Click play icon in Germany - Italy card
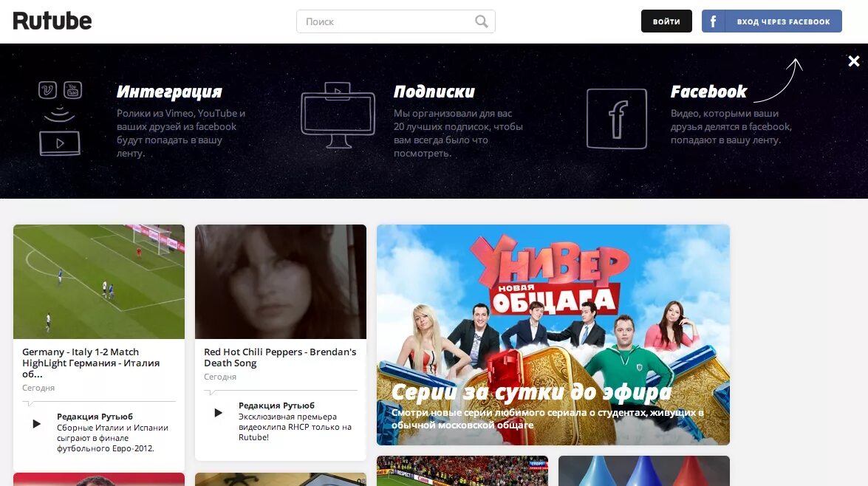The width and height of the screenshot is (868, 486). (x=36, y=424)
